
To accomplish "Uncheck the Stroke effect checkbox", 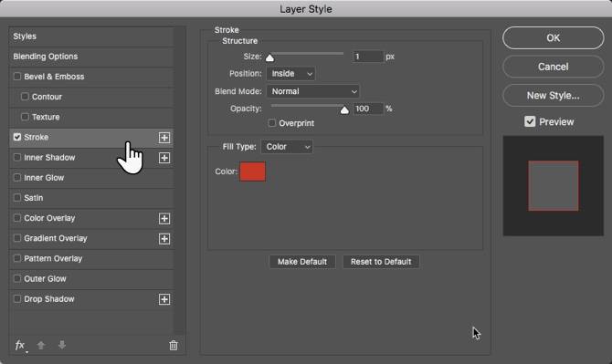I will click(17, 137).
